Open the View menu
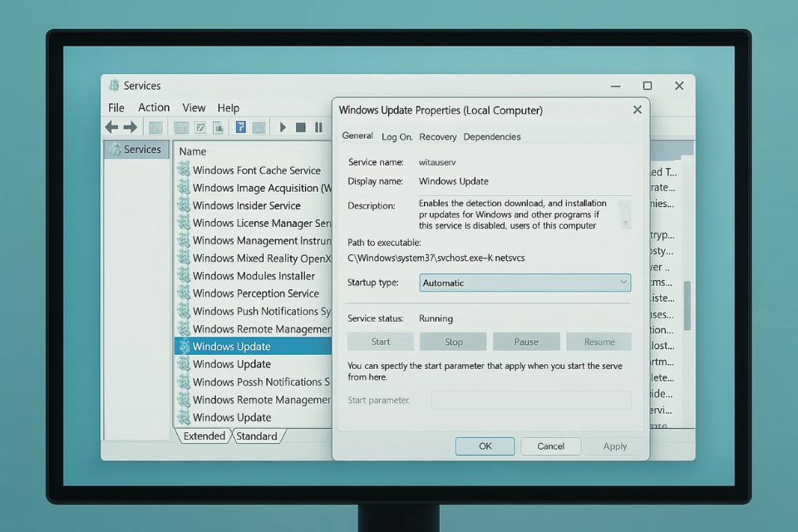Viewport: 798px width, 532px height. click(x=194, y=107)
